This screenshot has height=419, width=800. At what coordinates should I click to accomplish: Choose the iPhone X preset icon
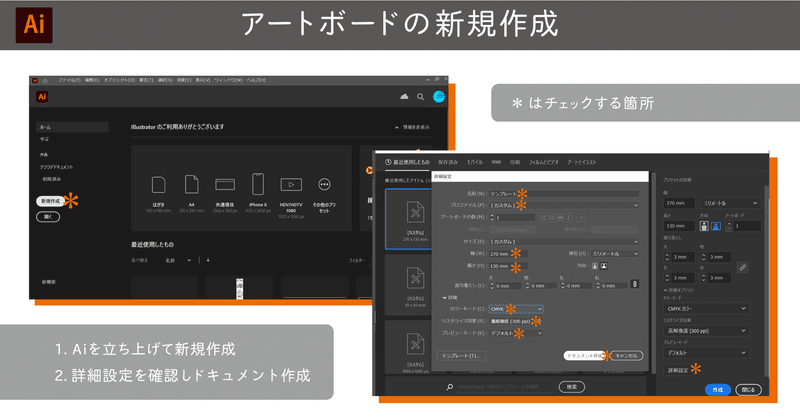258,184
